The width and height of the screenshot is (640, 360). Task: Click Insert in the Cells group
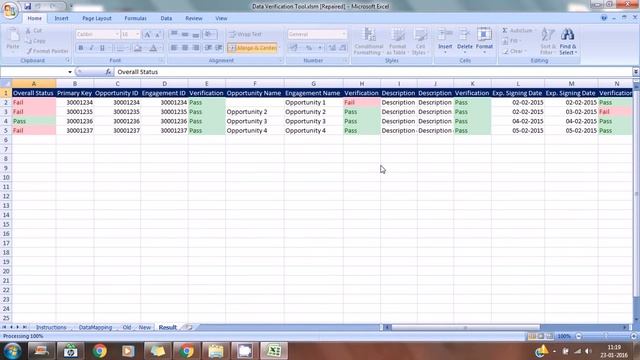(445, 41)
